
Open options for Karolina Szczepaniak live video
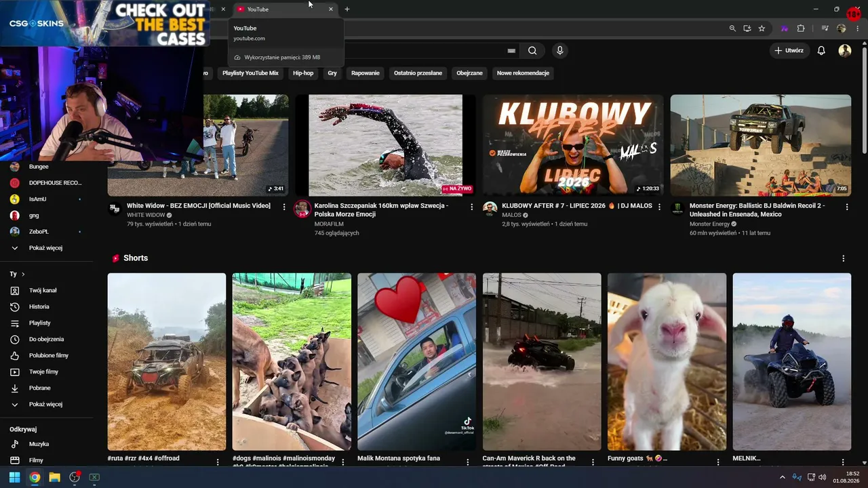472,206
